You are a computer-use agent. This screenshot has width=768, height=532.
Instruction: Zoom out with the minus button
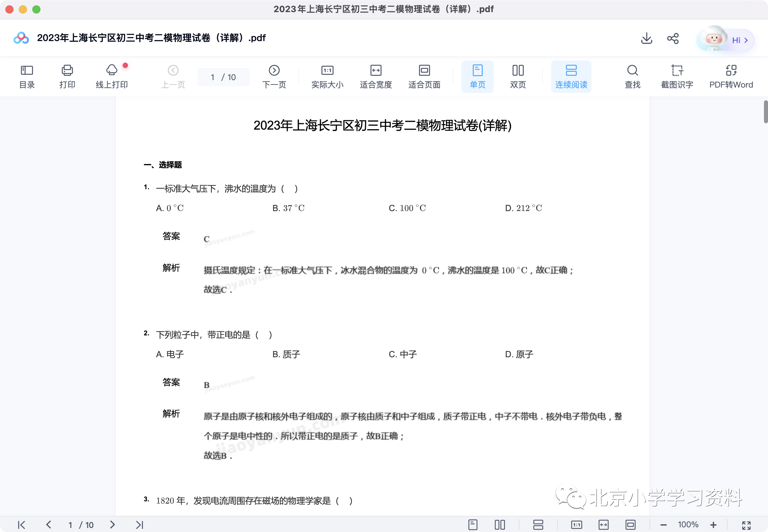(664, 525)
